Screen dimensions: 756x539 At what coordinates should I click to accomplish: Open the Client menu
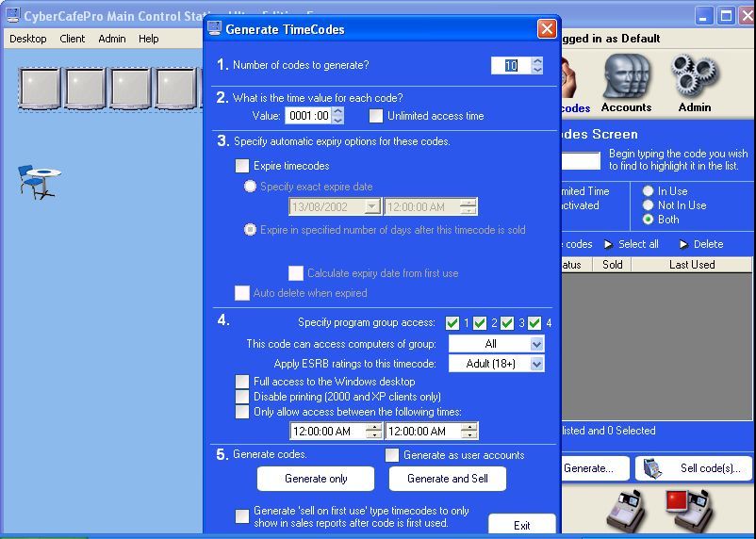pyautogui.click(x=73, y=39)
